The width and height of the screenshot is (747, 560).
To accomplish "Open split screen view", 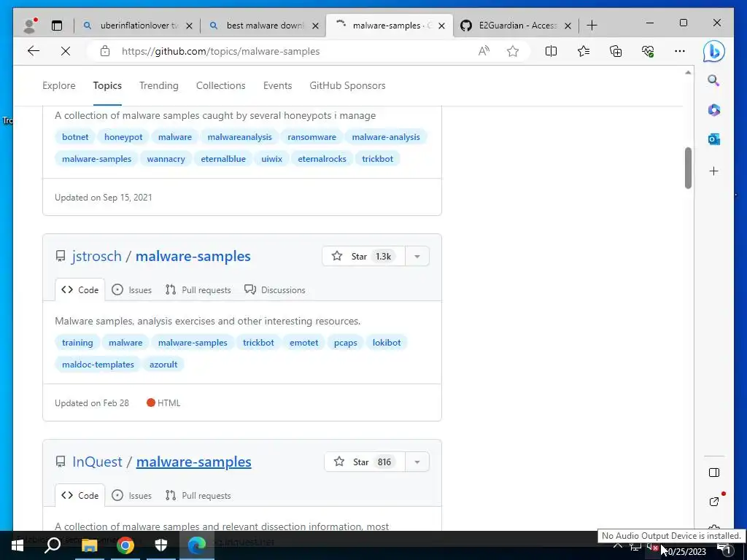I will pos(551,51).
